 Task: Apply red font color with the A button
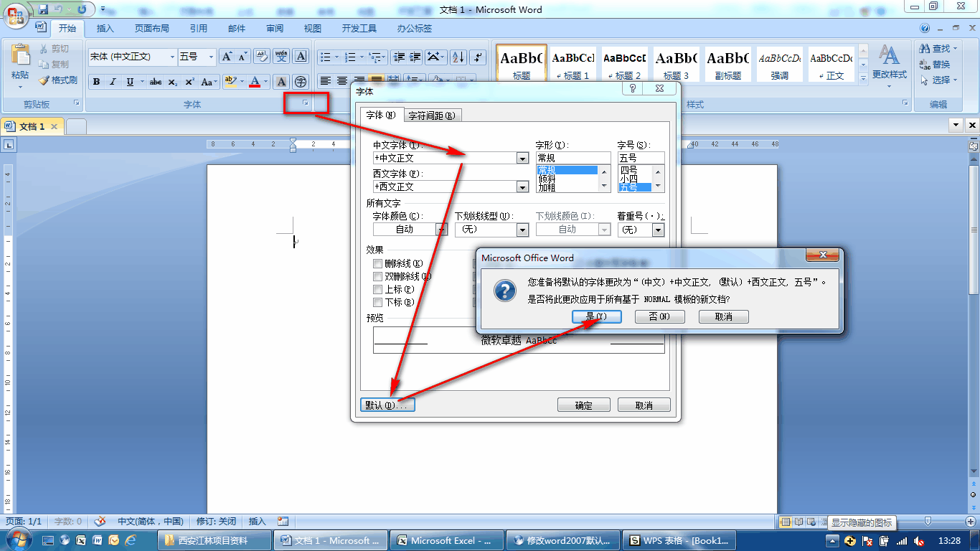pyautogui.click(x=255, y=82)
